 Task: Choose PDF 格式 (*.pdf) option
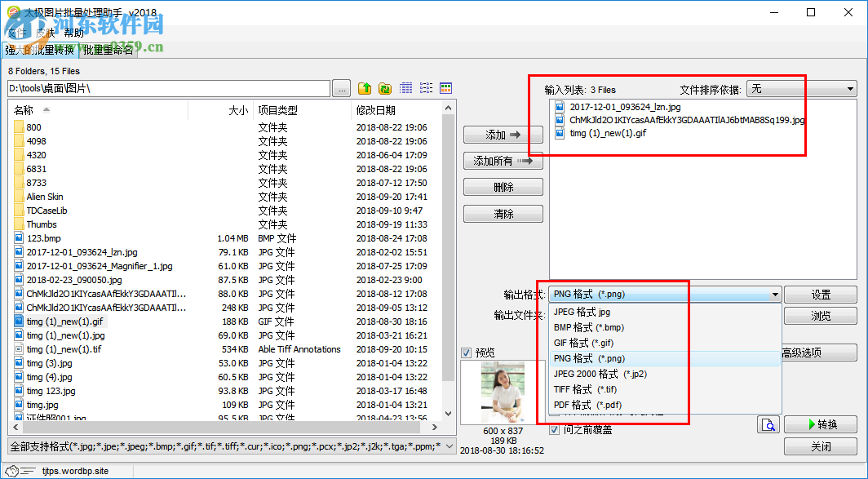click(x=666, y=405)
